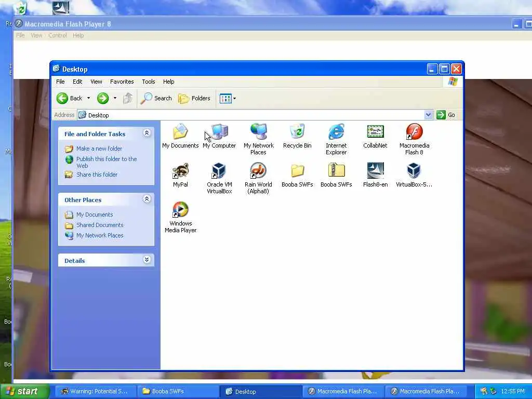Screen dimensions: 532x399
Task: Open the Favorites menu
Action: tap(122, 82)
